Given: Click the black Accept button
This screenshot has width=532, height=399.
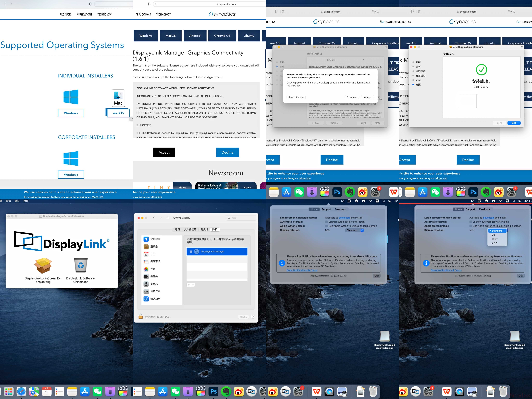Looking at the screenshot, I should [164, 152].
